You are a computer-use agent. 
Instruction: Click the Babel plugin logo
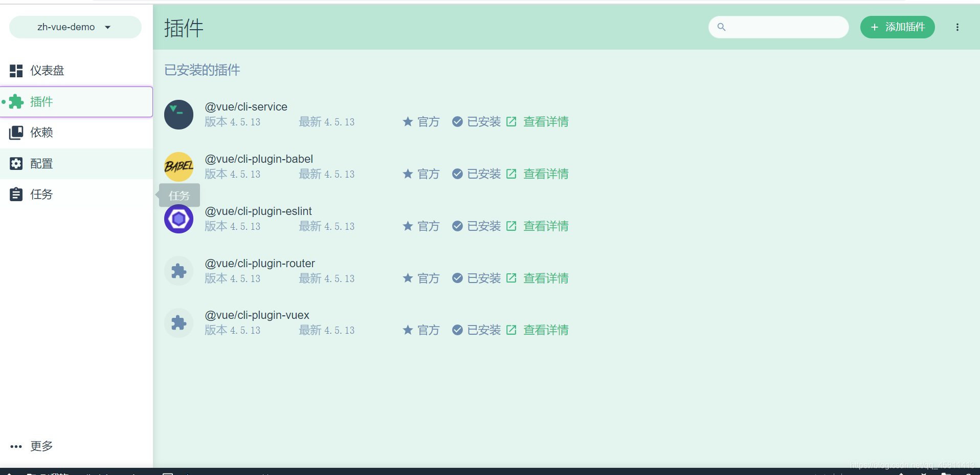[x=179, y=167]
